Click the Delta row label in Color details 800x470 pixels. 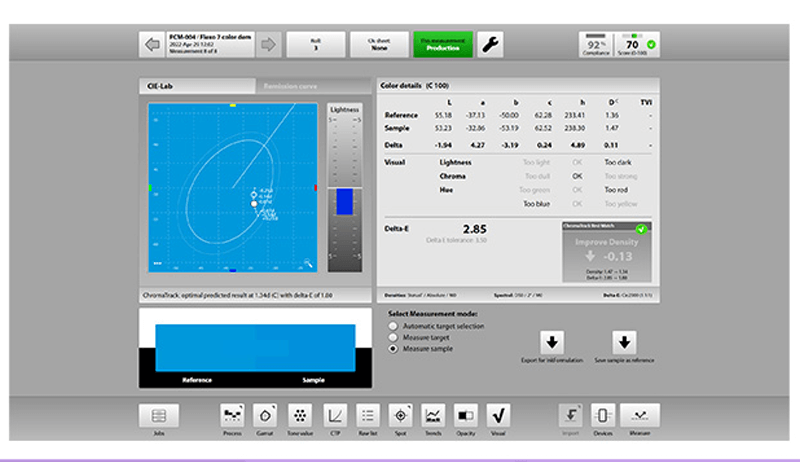tap(393, 145)
